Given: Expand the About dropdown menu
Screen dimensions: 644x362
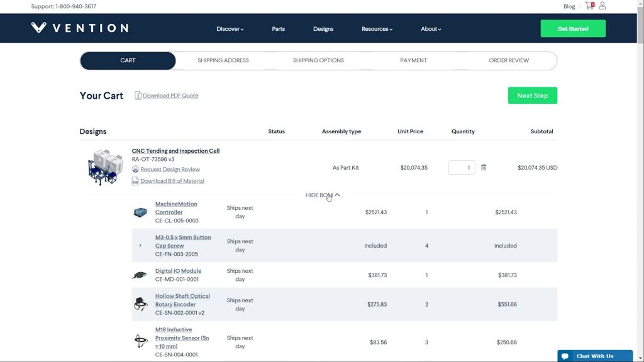Looking at the screenshot, I should coord(431,29).
